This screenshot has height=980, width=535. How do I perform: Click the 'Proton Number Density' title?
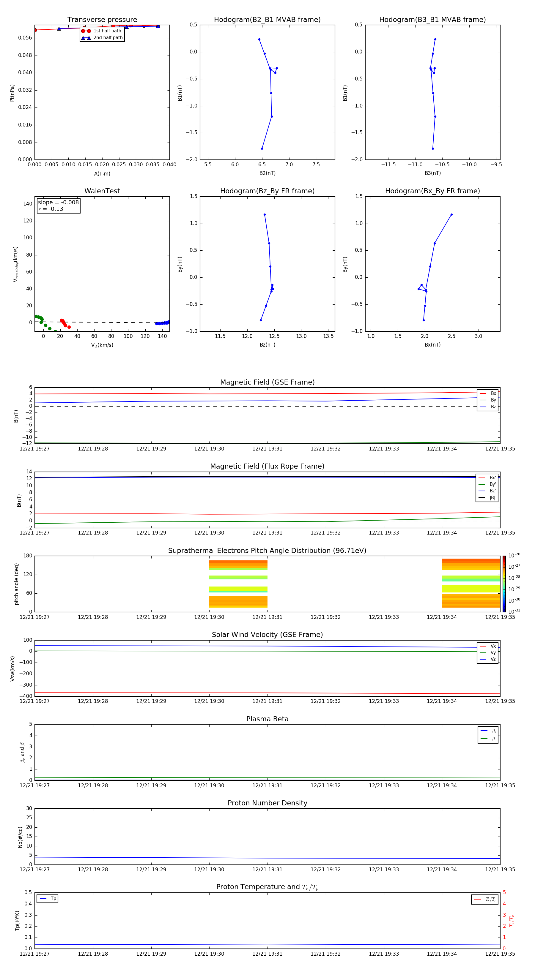click(x=267, y=803)
